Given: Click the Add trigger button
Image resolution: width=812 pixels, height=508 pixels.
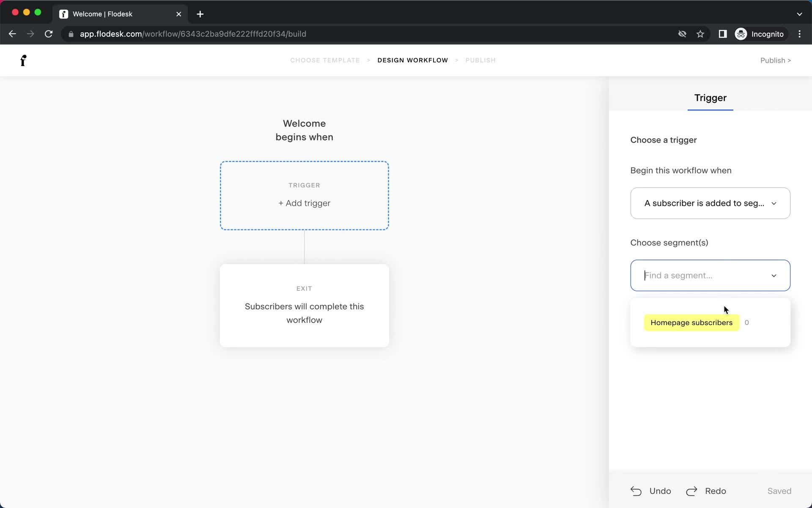Looking at the screenshot, I should coord(304,203).
